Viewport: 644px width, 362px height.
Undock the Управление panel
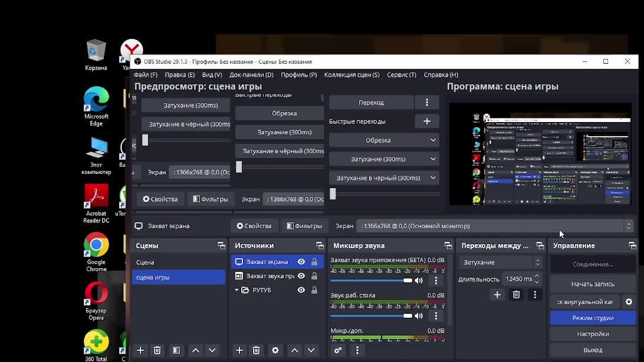pyautogui.click(x=632, y=245)
